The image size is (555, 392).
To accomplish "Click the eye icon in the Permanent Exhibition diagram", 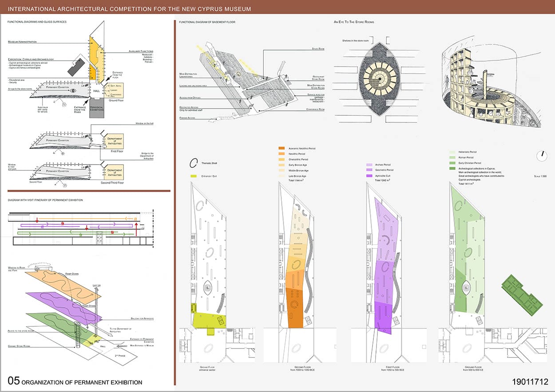I will pyautogui.click(x=73, y=91).
